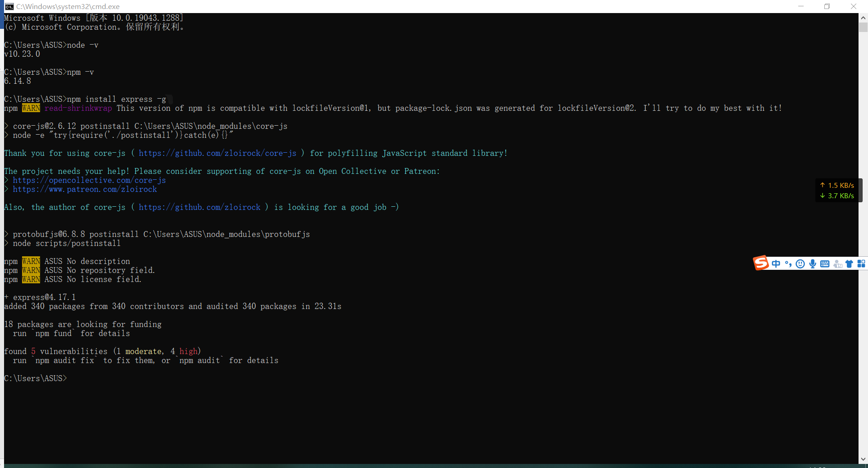This screenshot has height=468, width=868.
Task: Open the skin shirt icon in IME toolbar
Action: point(849,264)
